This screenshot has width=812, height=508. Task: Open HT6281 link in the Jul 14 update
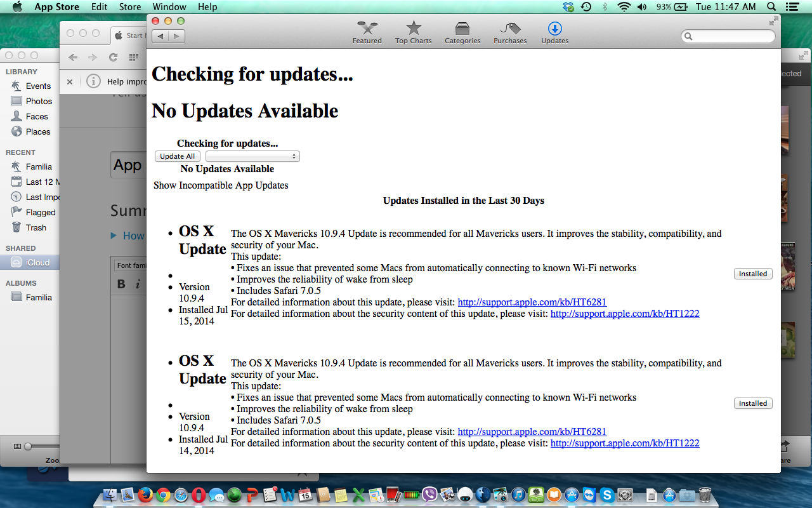[x=532, y=432]
